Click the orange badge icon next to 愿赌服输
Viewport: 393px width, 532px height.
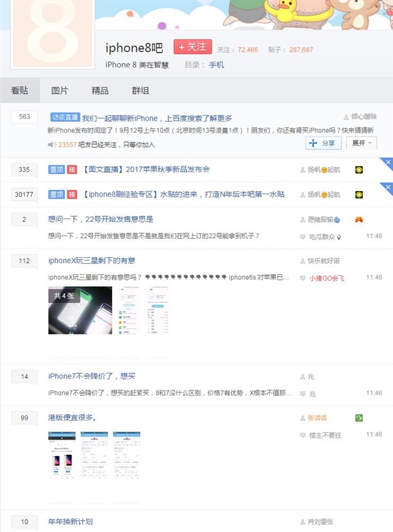click(x=359, y=219)
